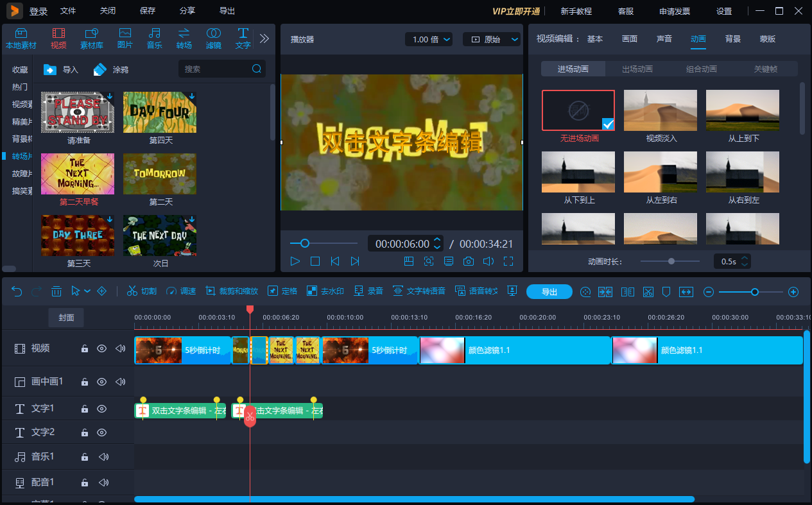Viewport: 812px width, 505px height.
Task: Open the 转场 transitions panel
Action: tap(184, 37)
